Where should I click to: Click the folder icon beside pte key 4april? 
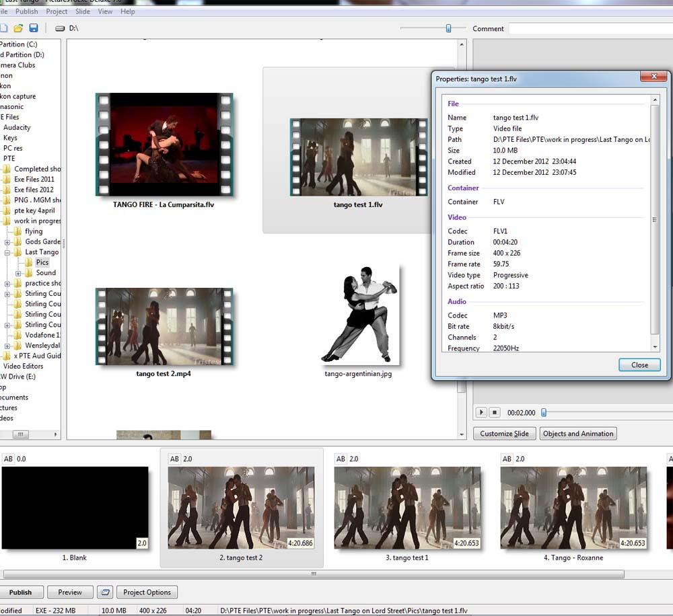click(x=7, y=210)
